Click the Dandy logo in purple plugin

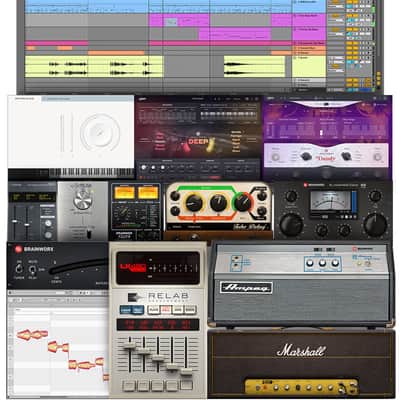(x=325, y=158)
